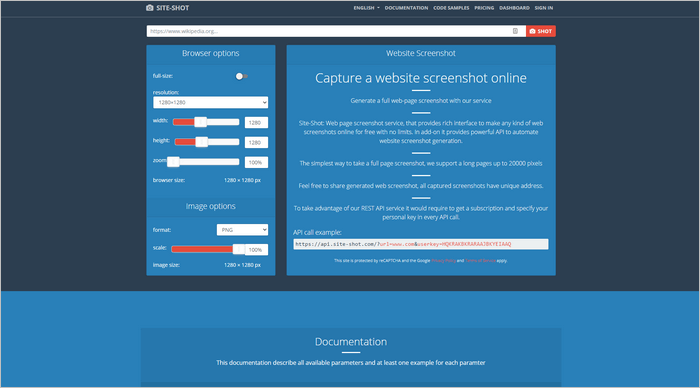
Task: Click the red Shot button
Action: (x=541, y=31)
